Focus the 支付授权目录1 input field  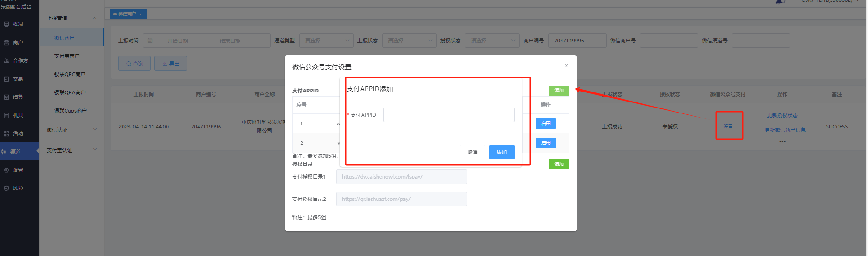(402, 177)
